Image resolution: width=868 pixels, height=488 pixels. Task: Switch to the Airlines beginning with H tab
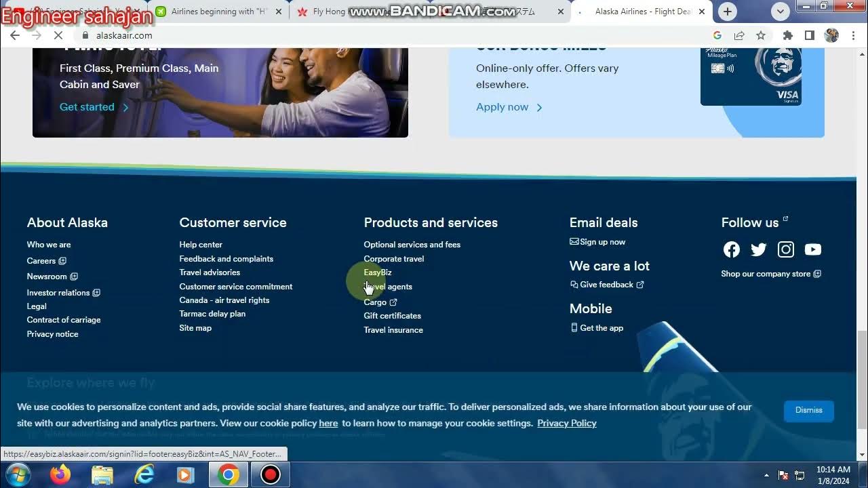(218, 12)
